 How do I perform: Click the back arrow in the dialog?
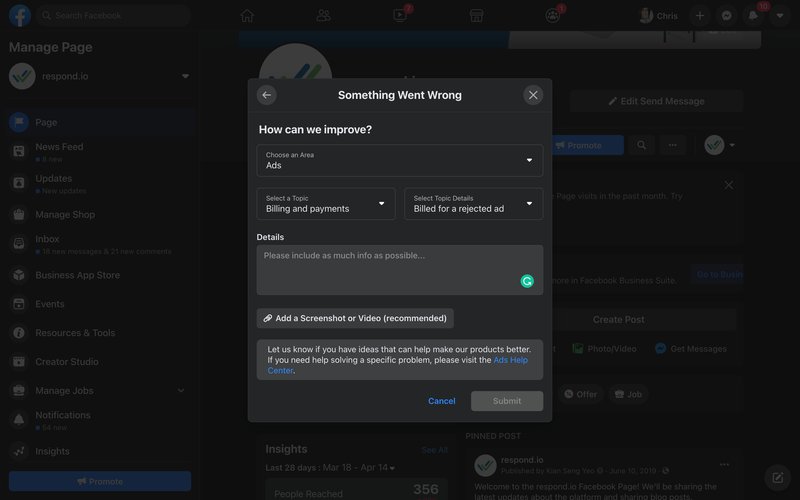tap(266, 95)
